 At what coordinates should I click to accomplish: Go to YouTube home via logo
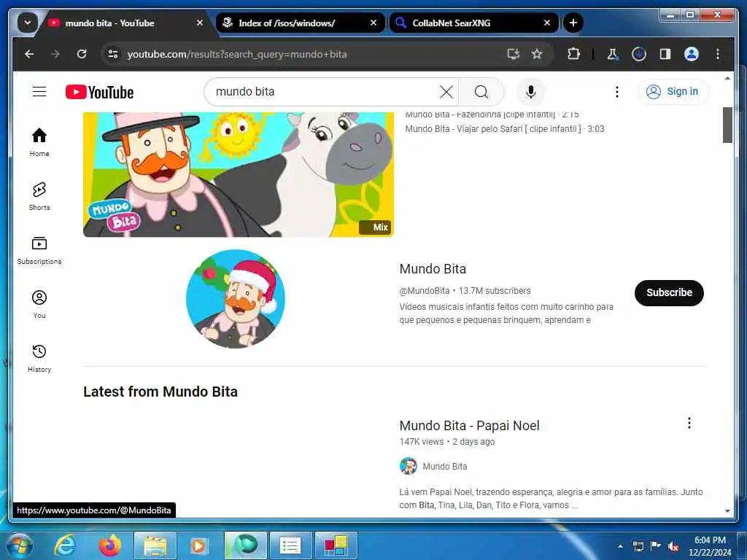click(99, 92)
